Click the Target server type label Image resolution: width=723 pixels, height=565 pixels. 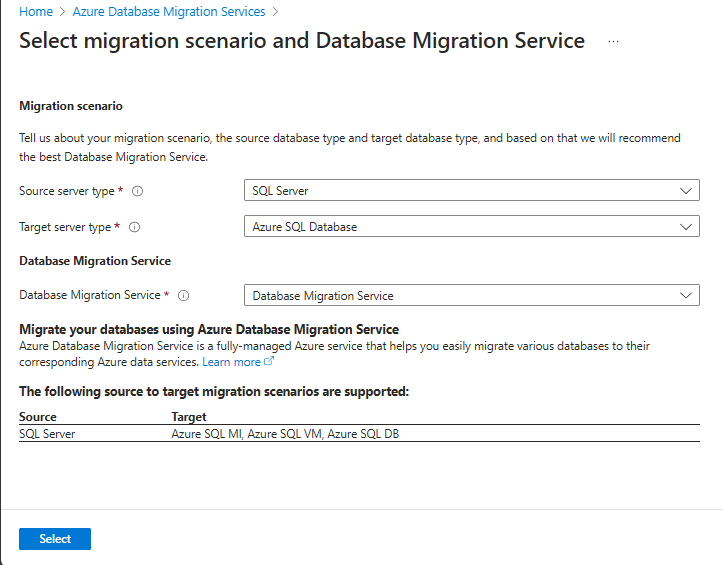[65, 227]
